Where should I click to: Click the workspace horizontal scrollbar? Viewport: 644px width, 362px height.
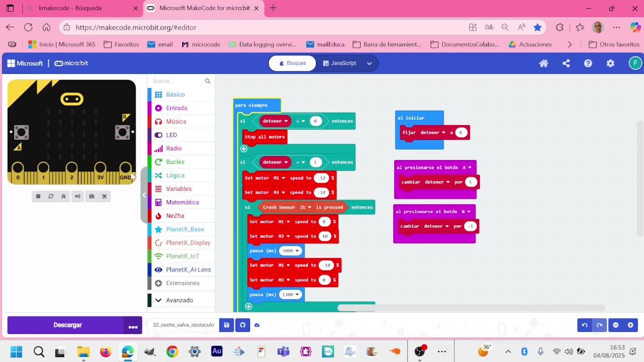[471, 308]
